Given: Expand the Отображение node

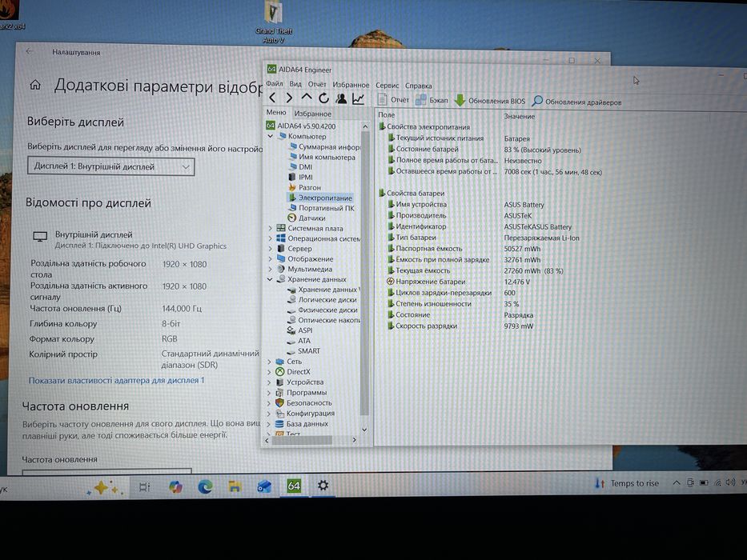Looking at the screenshot, I should 270,259.
